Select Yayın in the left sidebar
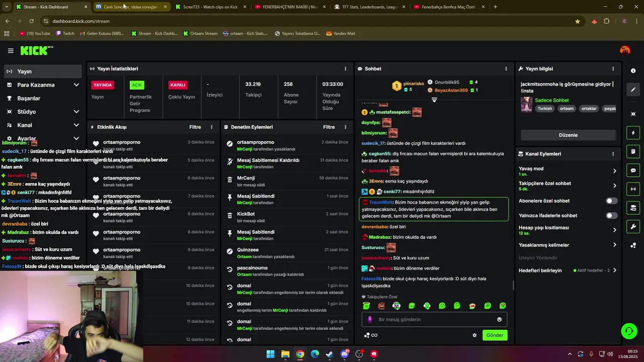 coord(43,71)
